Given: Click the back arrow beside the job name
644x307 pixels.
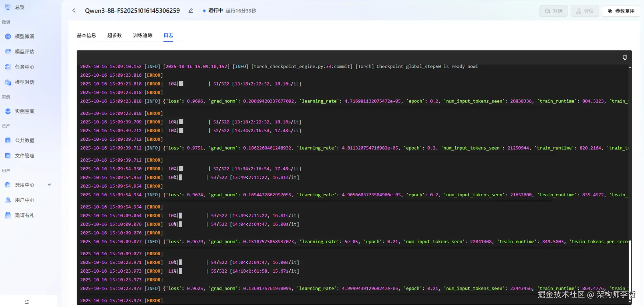Looking at the screenshot, I should click(x=74, y=10).
